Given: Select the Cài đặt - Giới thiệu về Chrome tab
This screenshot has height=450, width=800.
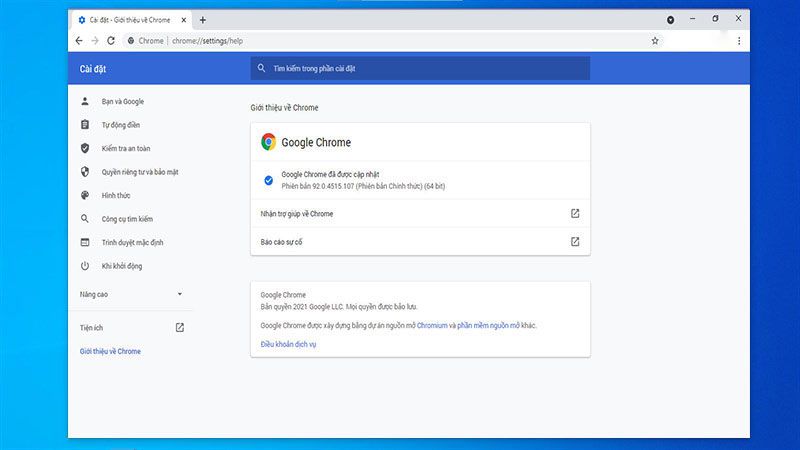Looking at the screenshot, I should pyautogui.click(x=132, y=20).
